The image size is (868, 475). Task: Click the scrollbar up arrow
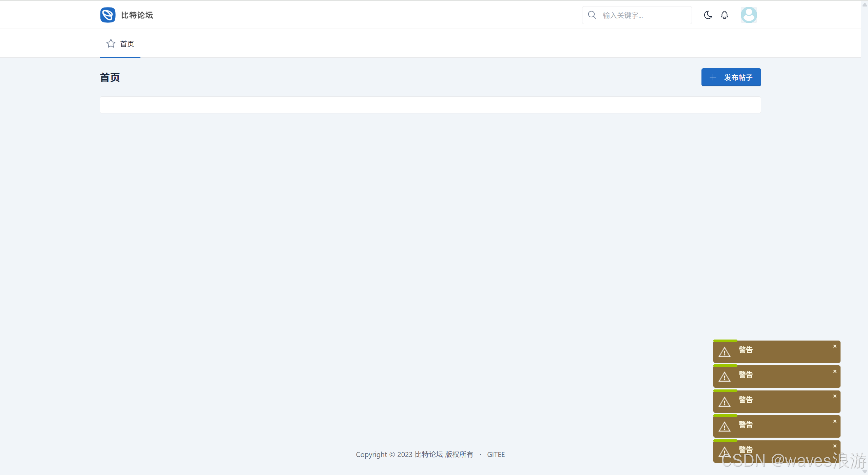pos(864,5)
